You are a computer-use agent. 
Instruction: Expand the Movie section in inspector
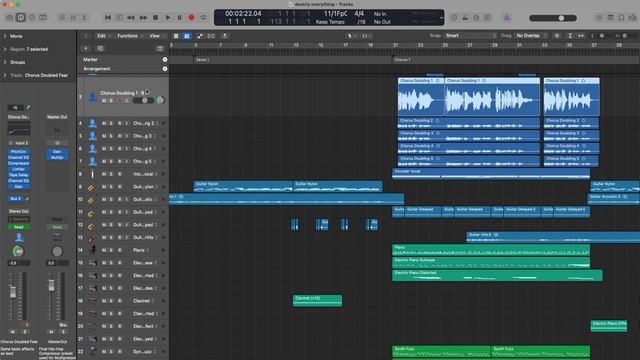[5, 36]
